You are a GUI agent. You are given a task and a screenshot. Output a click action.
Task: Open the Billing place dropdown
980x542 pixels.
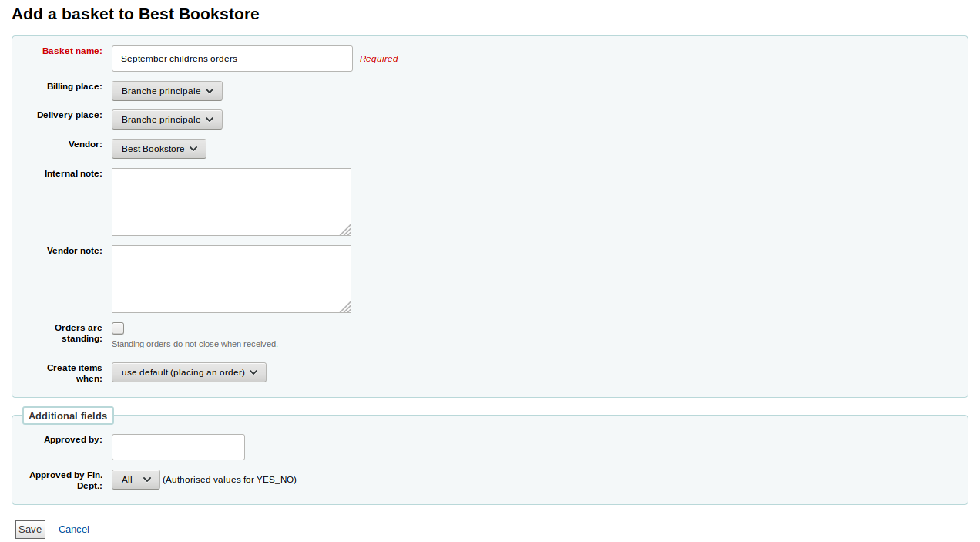click(x=167, y=91)
